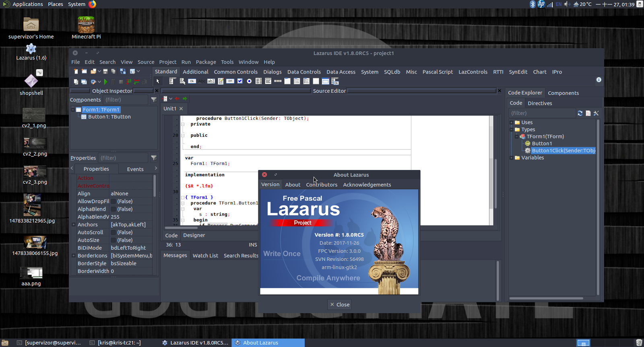Click the Stop debug toolbar icon
Screen dimensions: 644x347
[121, 82]
